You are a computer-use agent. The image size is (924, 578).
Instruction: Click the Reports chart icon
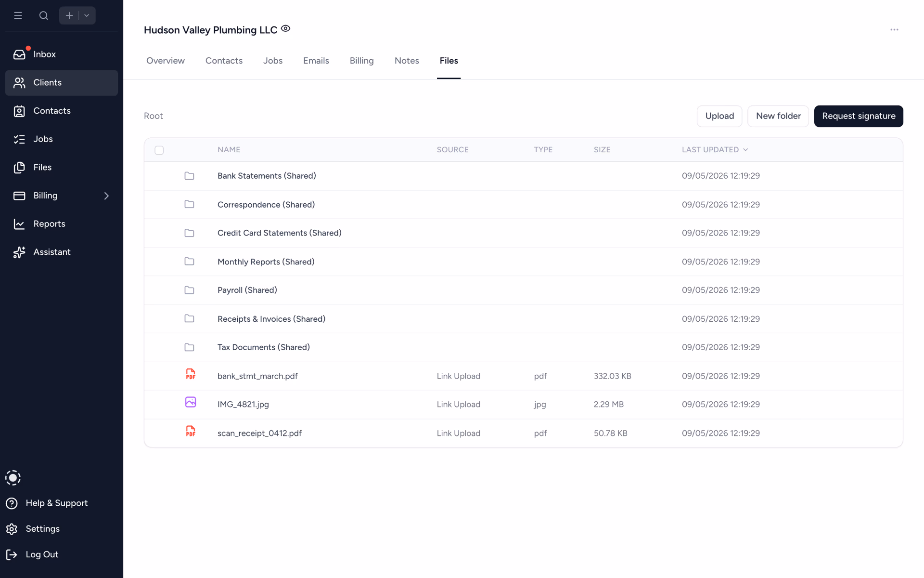pyautogui.click(x=19, y=224)
